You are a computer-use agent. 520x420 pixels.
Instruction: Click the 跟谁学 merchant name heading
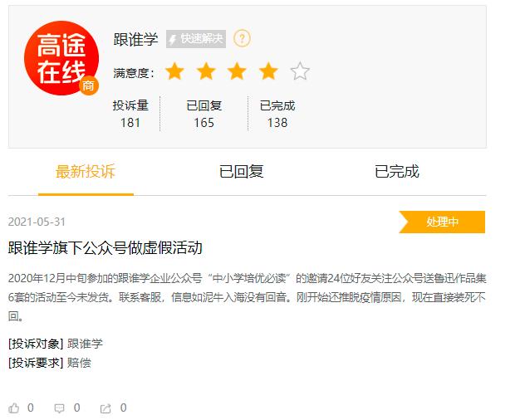(x=135, y=39)
